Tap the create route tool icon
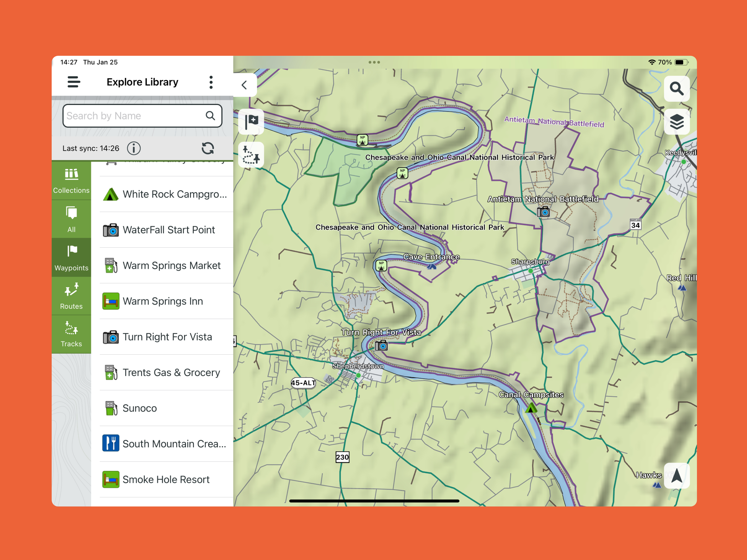The width and height of the screenshot is (747, 560). (251, 155)
